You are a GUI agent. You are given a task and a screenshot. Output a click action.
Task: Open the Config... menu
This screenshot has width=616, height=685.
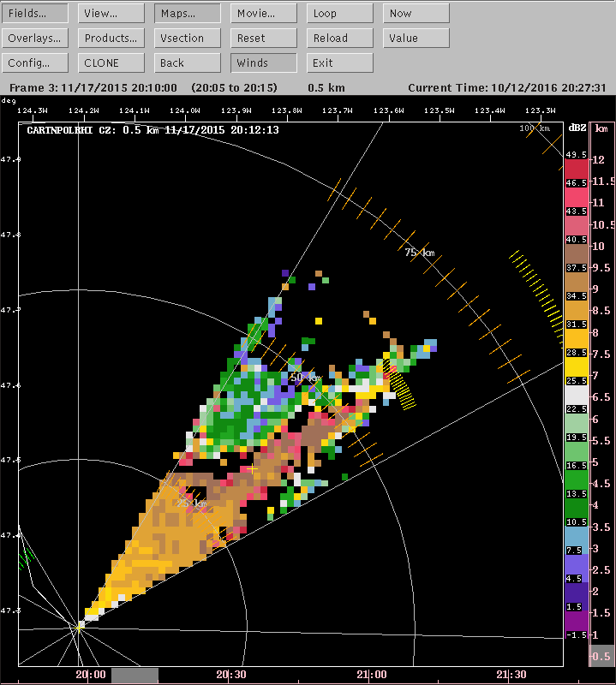(x=35, y=63)
